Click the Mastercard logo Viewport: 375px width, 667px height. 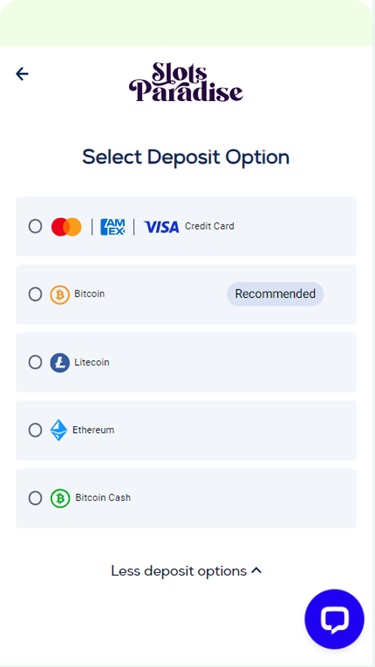pos(66,227)
